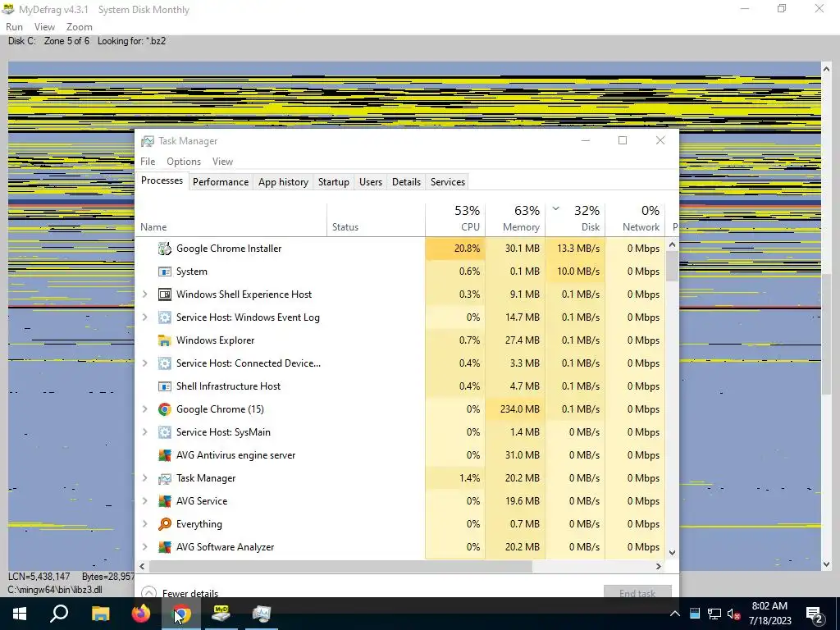Viewport: 840px width, 630px height.
Task: Open Task Manager Options menu
Action: coord(184,162)
